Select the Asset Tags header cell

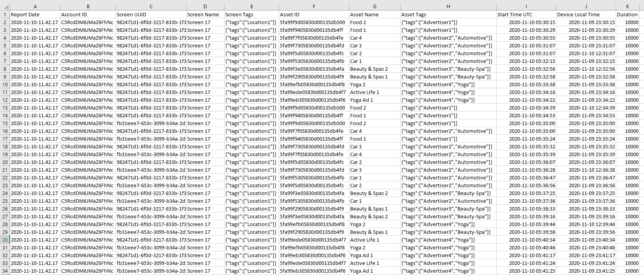pyautogui.click(x=448, y=14)
